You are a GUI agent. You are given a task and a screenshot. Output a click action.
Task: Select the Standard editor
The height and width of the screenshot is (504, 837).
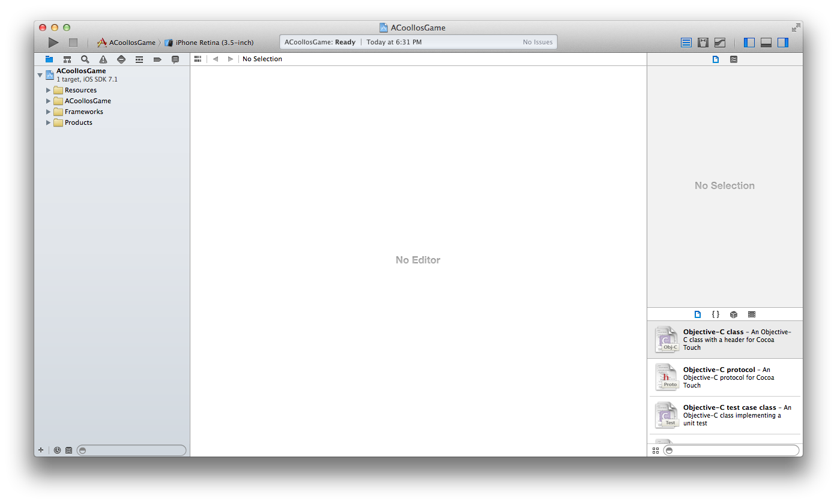coord(686,43)
